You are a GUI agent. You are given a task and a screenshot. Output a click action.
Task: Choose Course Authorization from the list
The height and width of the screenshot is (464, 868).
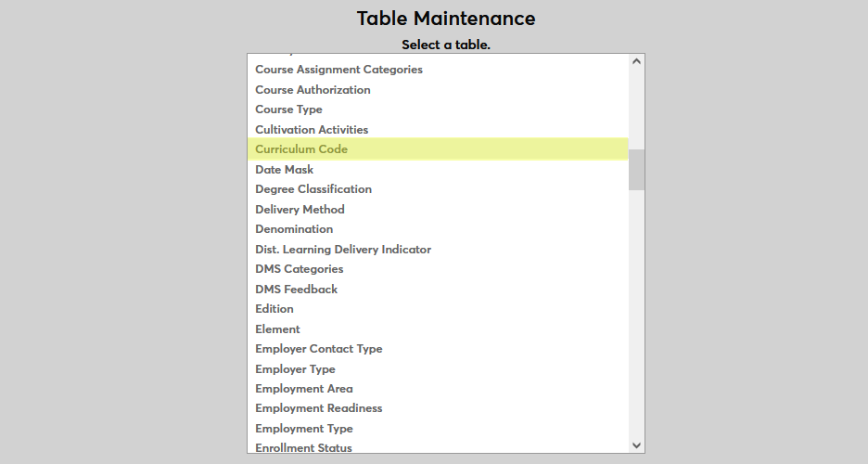pyautogui.click(x=313, y=90)
